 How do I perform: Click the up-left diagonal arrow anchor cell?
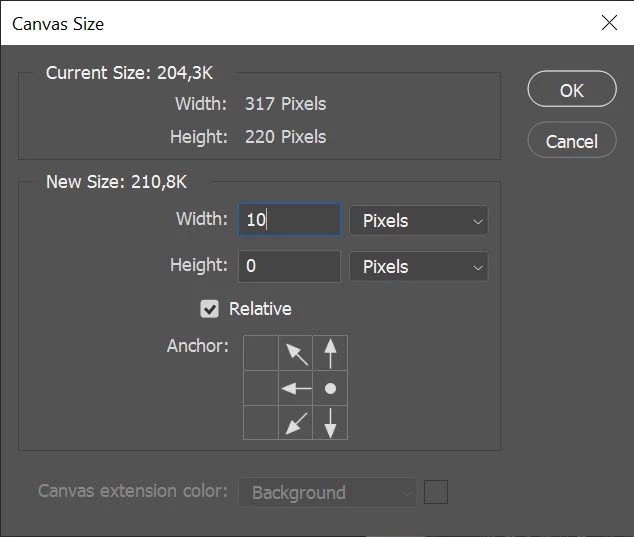coord(296,353)
